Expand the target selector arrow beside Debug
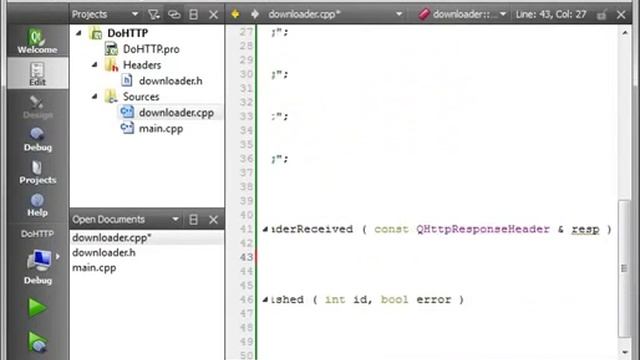Image resolution: width=640 pixels, height=360 pixels. click(58, 256)
